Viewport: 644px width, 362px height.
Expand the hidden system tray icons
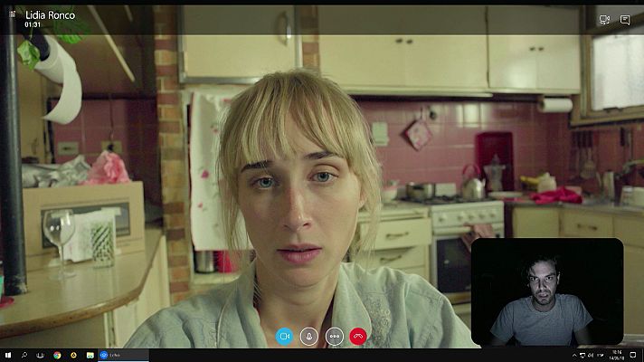(x=573, y=355)
